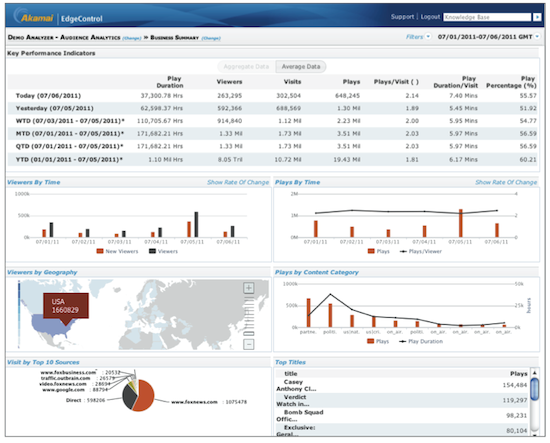Image resolution: width=550 pixels, height=443 pixels.
Task: Switch to Average Data view
Action: tap(301, 67)
